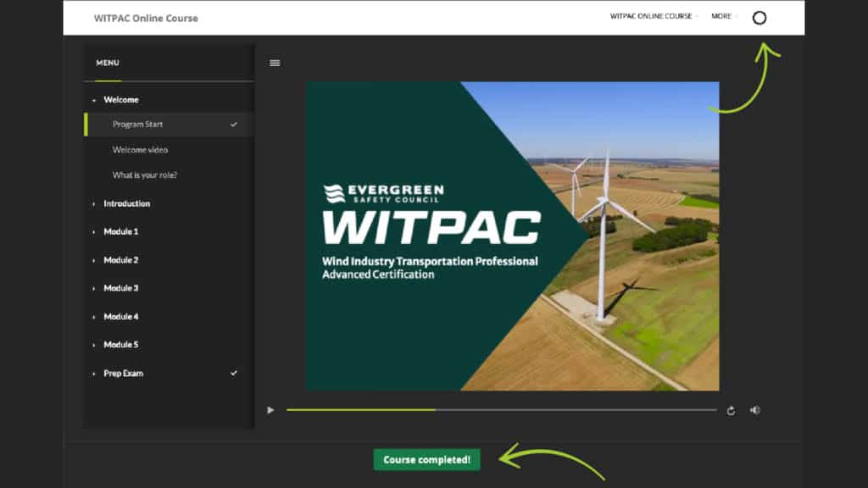Expand Module 1 in the menu
Screen dimensions: 868x488
[x=93, y=232]
